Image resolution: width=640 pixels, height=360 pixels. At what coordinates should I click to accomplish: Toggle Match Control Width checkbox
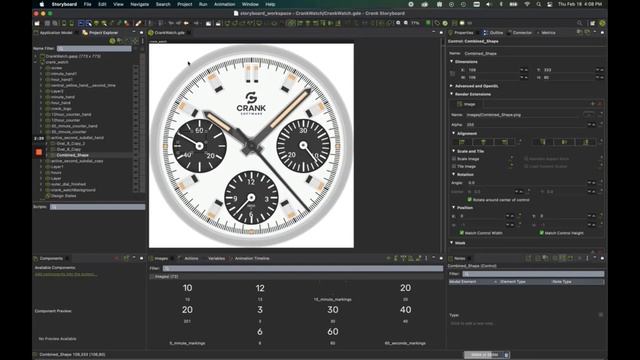click(462, 233)
